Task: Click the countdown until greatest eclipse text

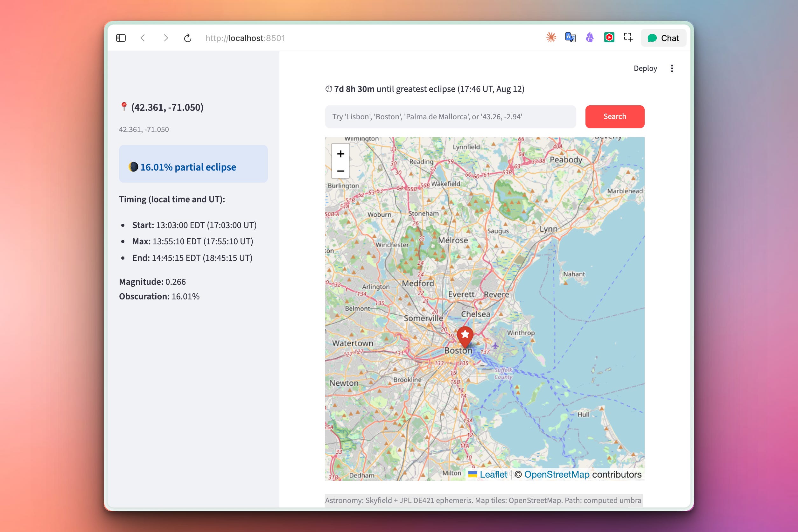Action: (425, 89)
